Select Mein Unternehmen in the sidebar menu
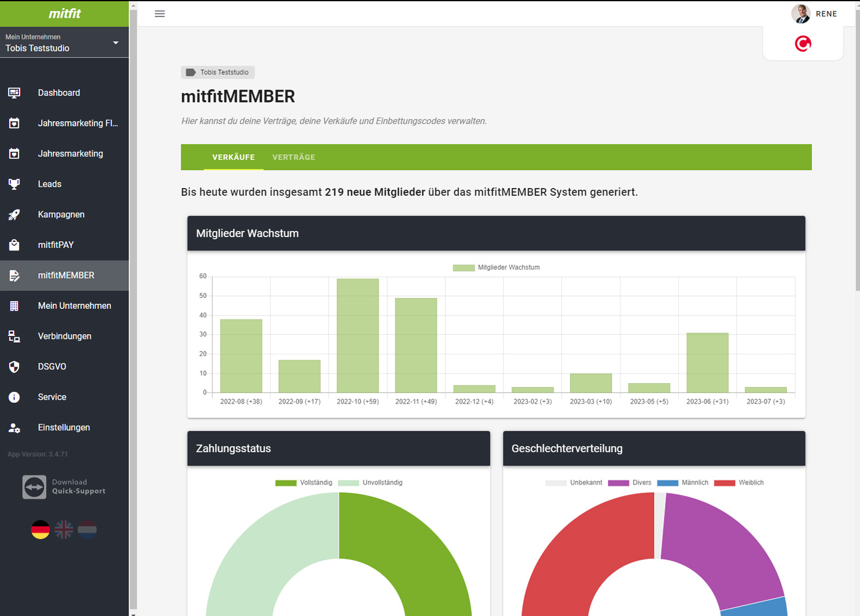 click(x=64, y=306)
